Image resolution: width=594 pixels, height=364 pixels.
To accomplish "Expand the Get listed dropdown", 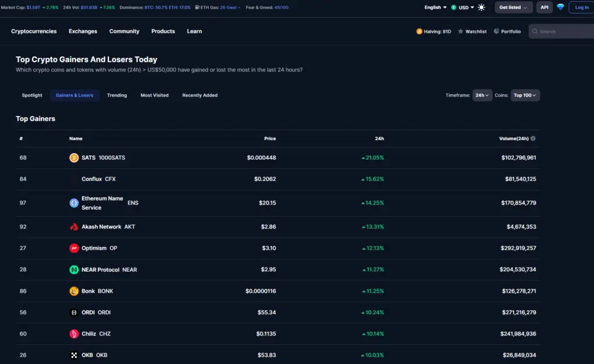I will click(513, 7).
